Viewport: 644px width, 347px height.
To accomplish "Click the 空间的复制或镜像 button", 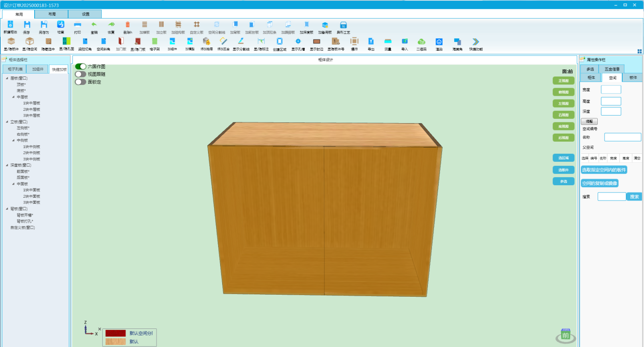I will pos(599,183).
